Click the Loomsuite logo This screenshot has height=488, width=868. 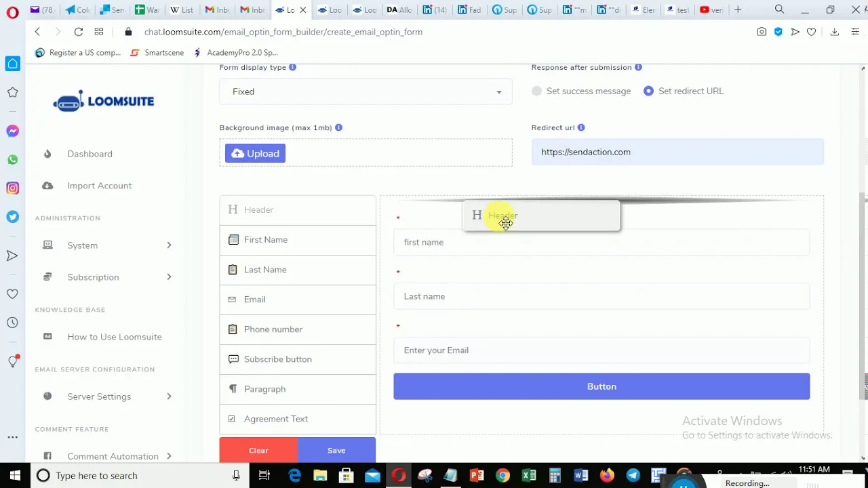104,101
